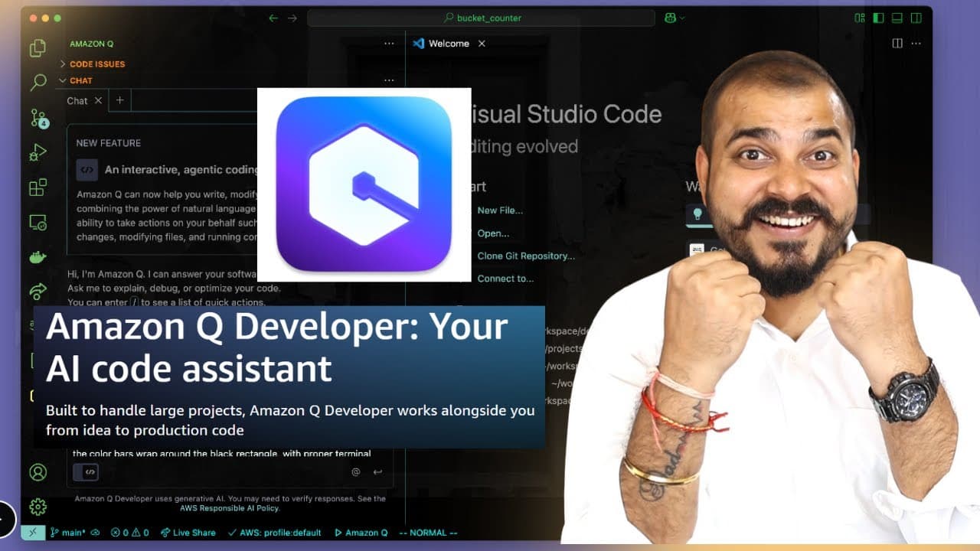Screen dimensions: 980x551
Task: Split the editor to the right
Action: (x=897, y=44)
